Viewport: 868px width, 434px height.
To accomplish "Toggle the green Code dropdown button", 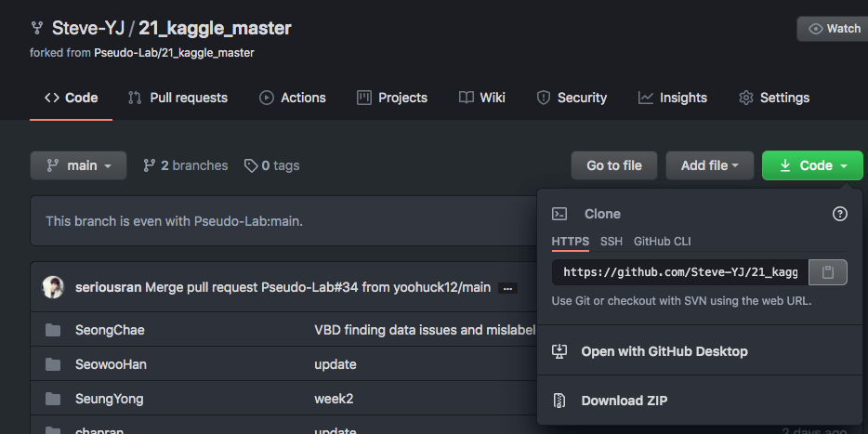I will pyautogui.click(x=812, y=165).
